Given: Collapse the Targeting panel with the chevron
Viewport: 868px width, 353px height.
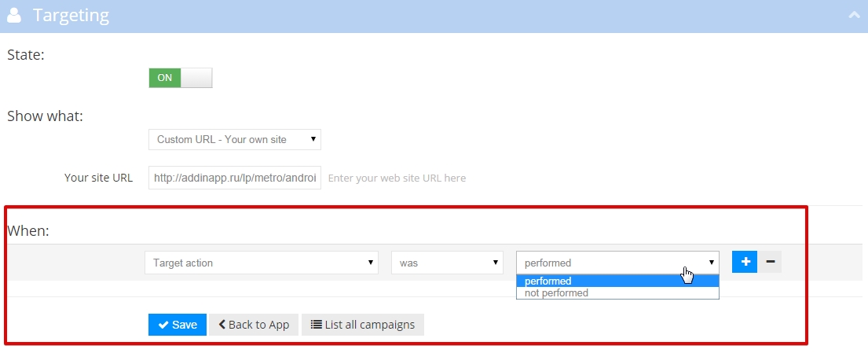Looking at the screenshot, I should 853,15.
